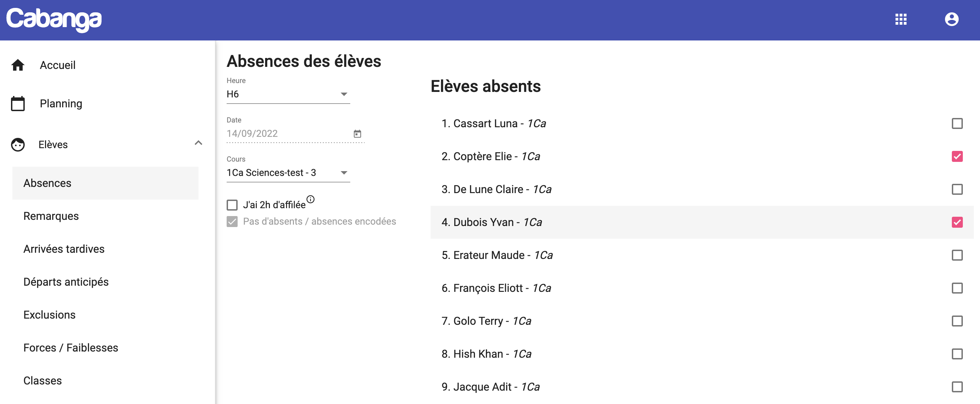Open Forces / Faiblesses page
Image resolution: width=980 pixels, height=404 pixels.
click(x=71, y=348)
